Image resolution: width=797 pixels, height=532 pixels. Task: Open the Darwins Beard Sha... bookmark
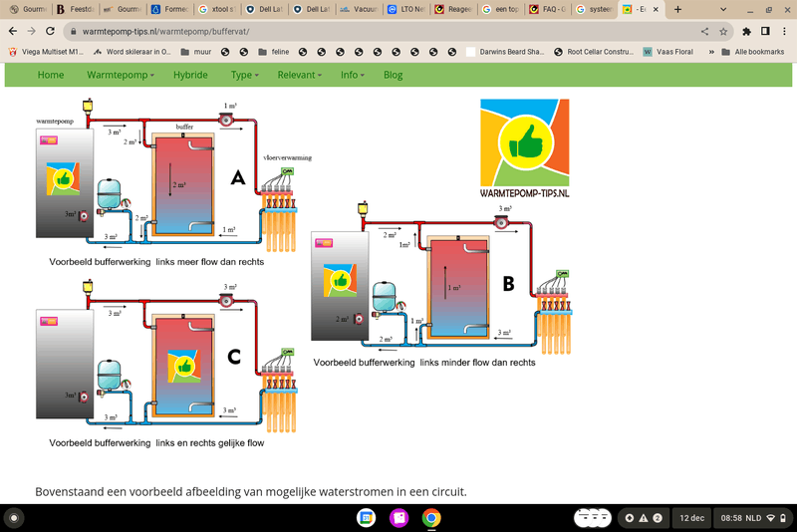click(505, 52)
